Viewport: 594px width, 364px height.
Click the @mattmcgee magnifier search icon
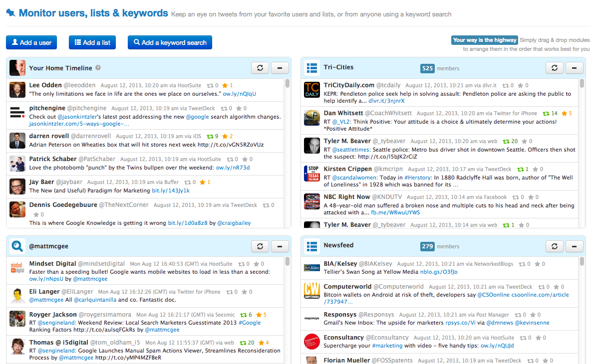[x=17, y=246]
